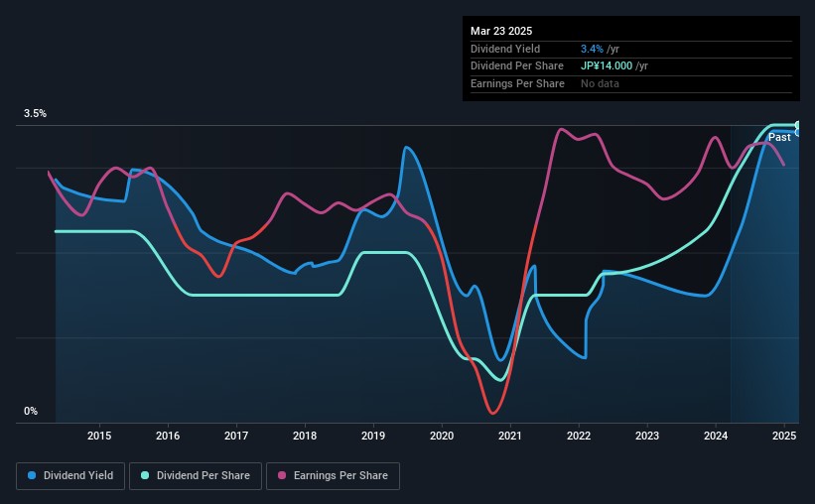Click the 2025 label on the x-axis

click(x=784, y=436)
